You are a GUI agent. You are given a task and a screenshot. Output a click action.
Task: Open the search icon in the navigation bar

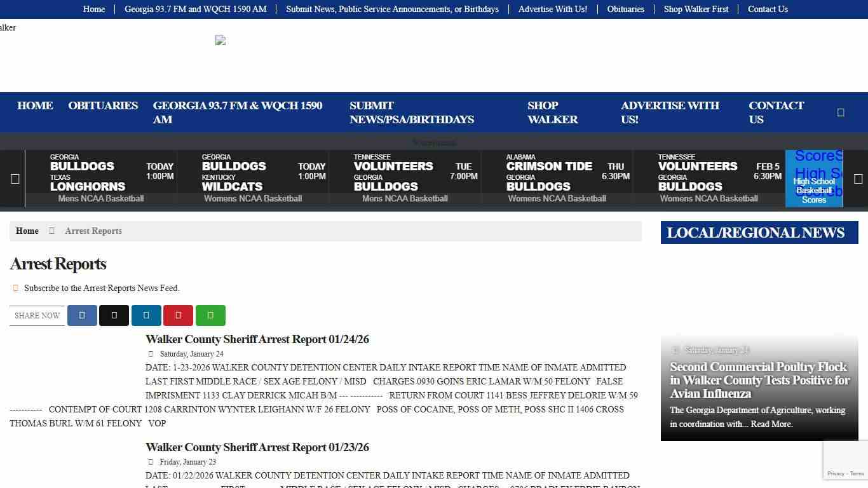coord(841,112)
